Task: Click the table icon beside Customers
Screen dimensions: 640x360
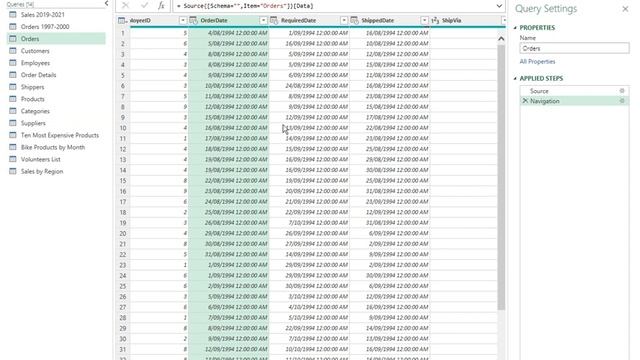Action: (x=13, y=51)
